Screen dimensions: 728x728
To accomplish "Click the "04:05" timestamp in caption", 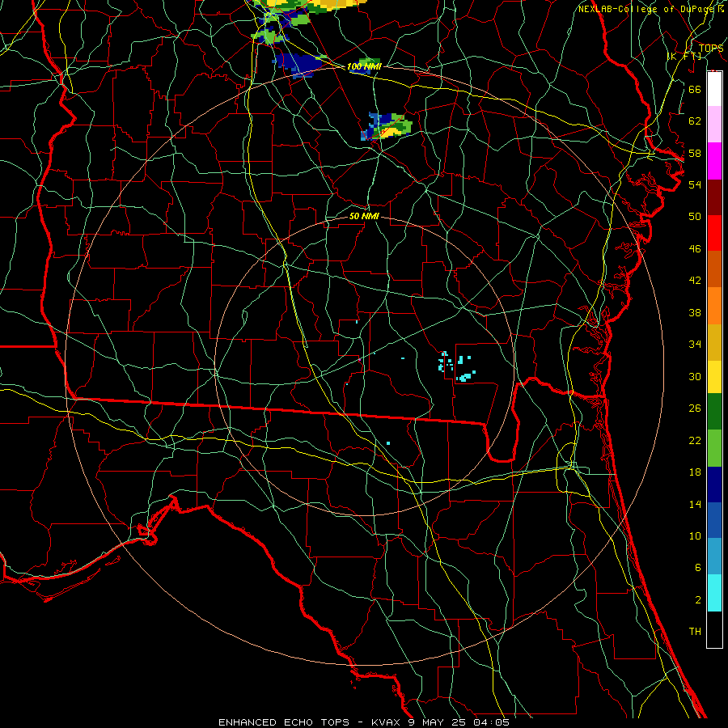I will [491, 722].
